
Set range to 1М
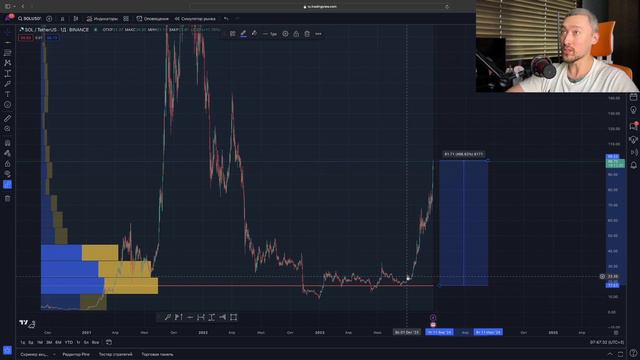[40, 342]
